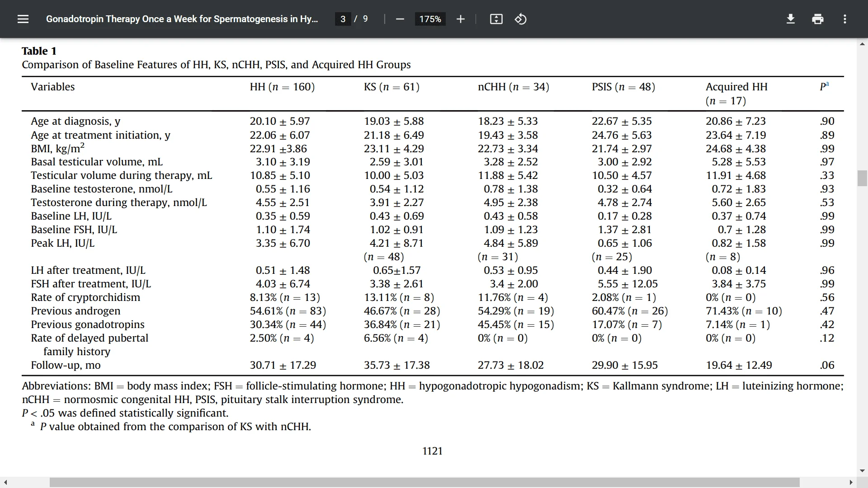Click the 'Previous gonadotropins' row label
This screenshot has height=488, width=868.
[x=88, y=324]
